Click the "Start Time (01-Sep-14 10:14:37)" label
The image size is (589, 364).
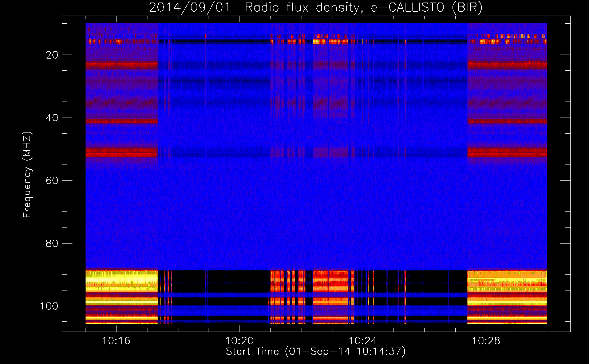coord(316,352)
